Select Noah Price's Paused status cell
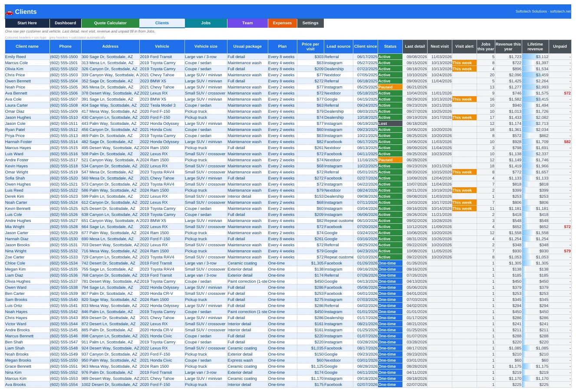 click(x=390, y=87)
